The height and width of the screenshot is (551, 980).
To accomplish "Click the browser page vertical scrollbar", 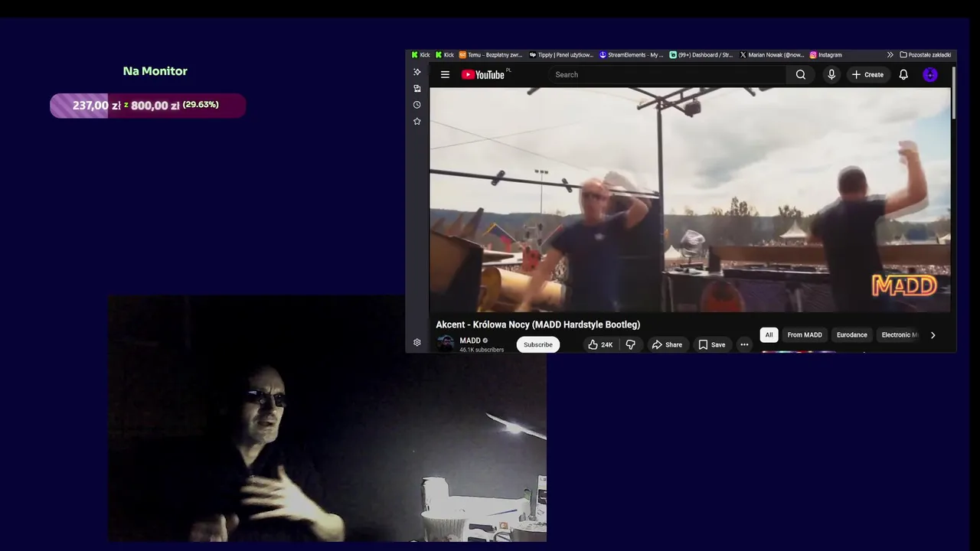I will (954, 92).
